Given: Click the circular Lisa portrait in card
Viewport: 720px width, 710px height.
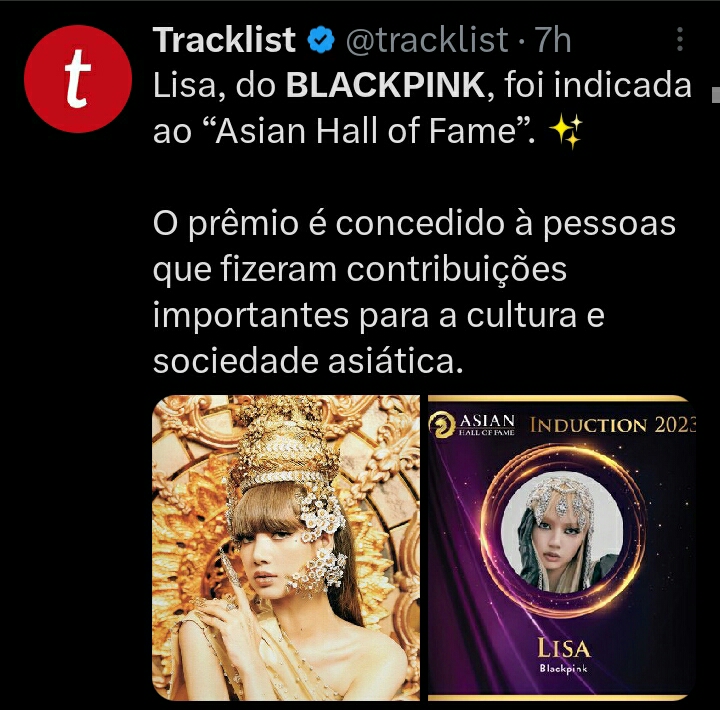Looking at the screenshot, I should 562,534.
